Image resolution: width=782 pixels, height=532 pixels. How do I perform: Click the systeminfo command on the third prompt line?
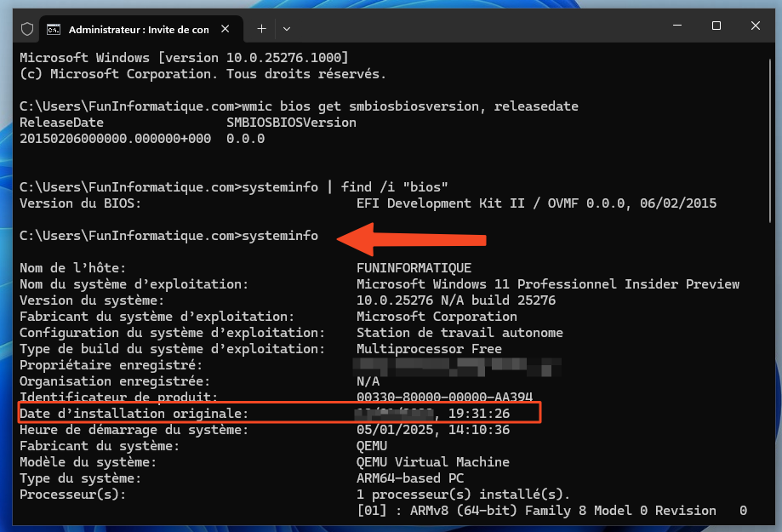pyautogui.click(x=280, y=236)
